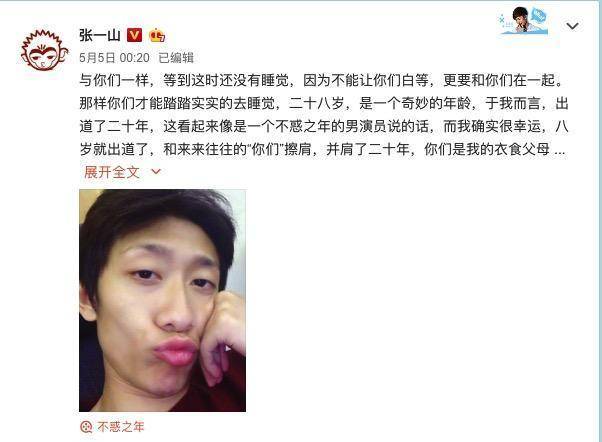Image resolution: width=602 pixels, height=442 pixels.
Task: Click the green X decoration on the card sticker
Action: (501, 18)
